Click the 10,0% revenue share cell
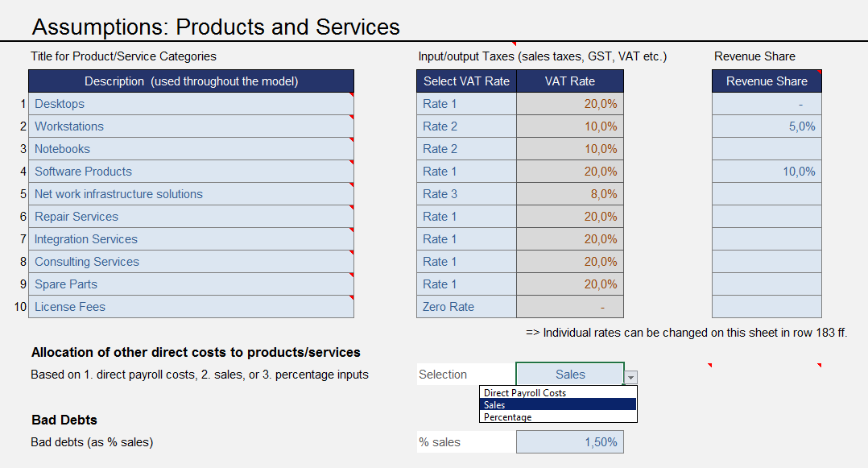Viewport: 868px width, 468px height. [x=767, y=172]
